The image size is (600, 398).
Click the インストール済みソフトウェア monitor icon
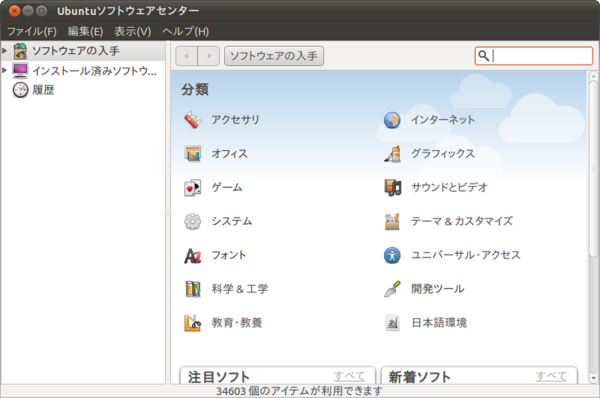20,70
